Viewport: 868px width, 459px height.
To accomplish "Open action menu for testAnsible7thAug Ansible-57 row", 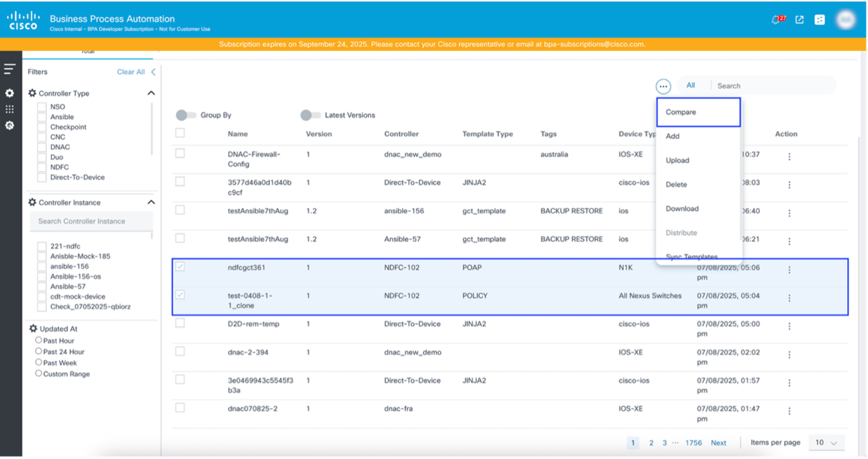I will [789, 242].
